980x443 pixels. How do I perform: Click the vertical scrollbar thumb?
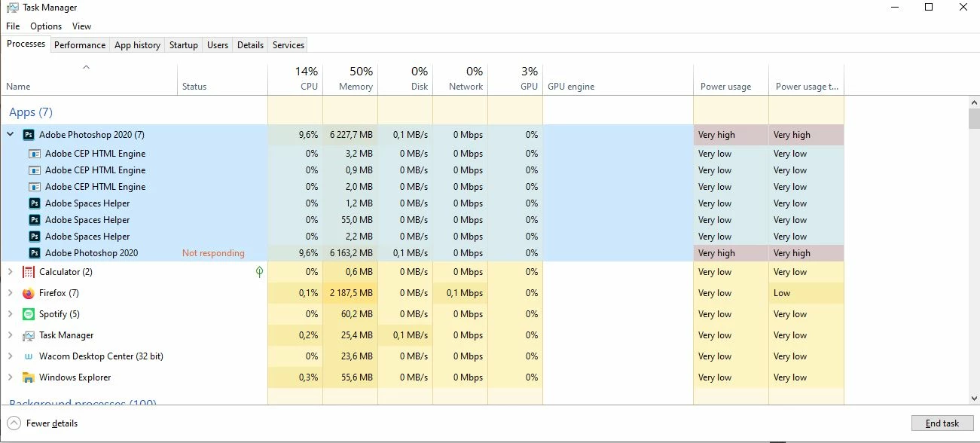point(973,119)
